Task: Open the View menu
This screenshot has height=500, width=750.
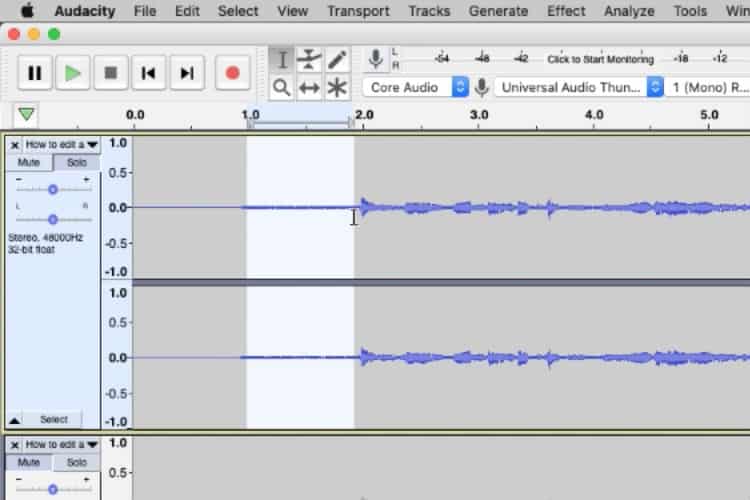Action: coord(292,11)
